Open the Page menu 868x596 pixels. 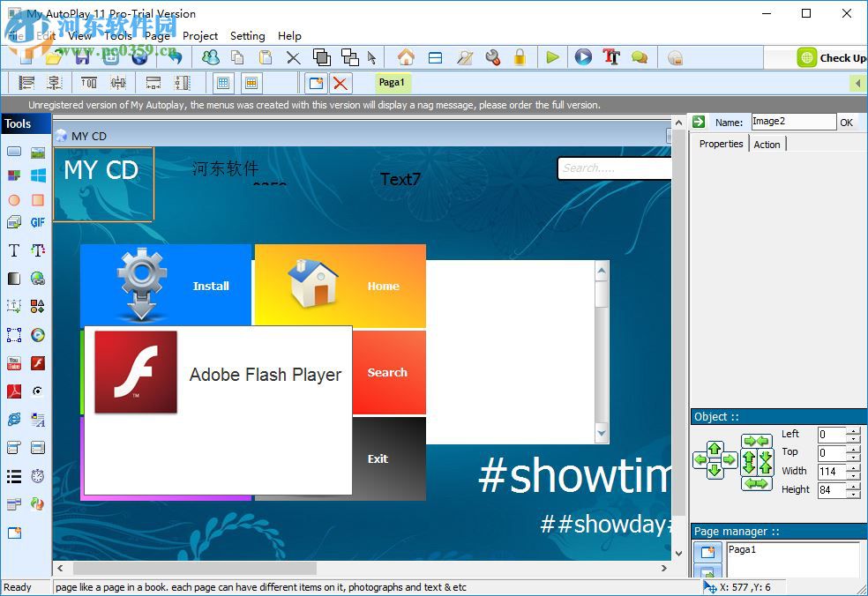[157, 36]
